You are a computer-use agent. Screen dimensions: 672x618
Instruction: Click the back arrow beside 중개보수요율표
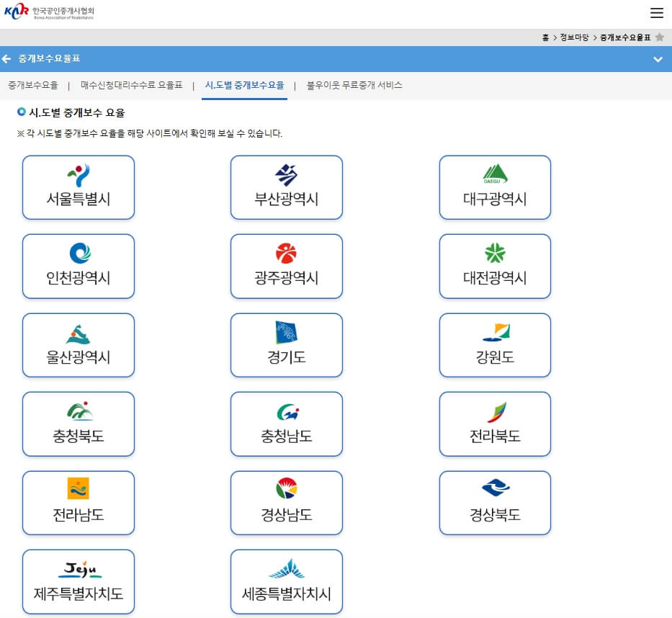[x=6, y=59]
